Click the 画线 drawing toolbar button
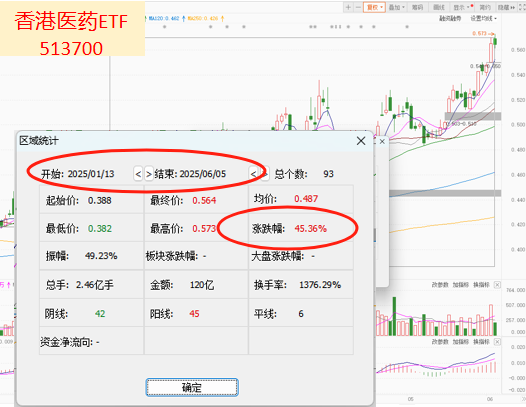 coord(438,7)
